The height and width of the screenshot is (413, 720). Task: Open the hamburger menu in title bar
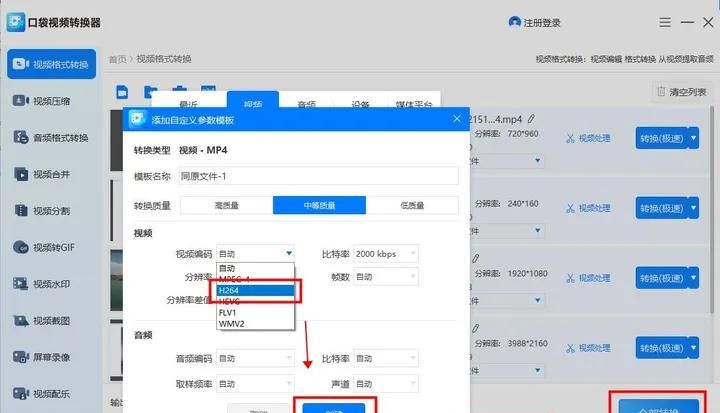[x=665, y=22]
